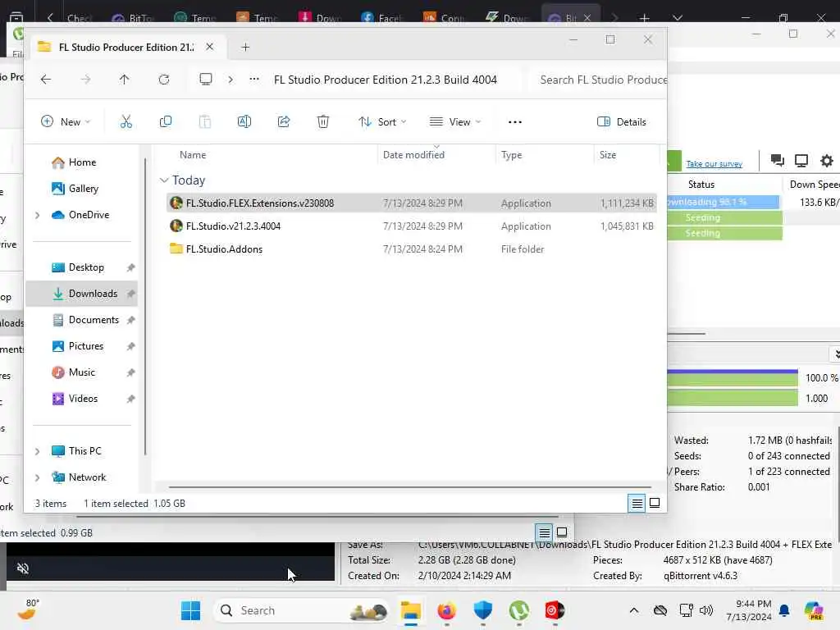Expand OneDrive in the navigation pane
This screenshot has height=630, width=840.
37,216
